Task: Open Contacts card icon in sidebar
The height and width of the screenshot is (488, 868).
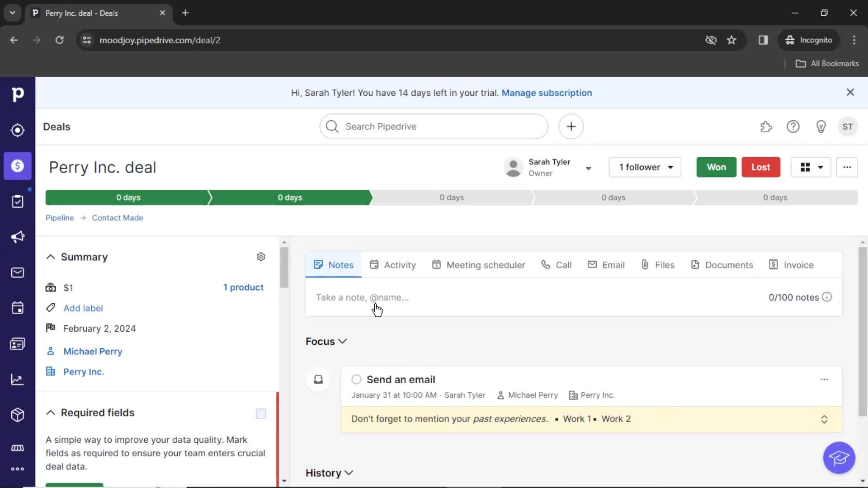Action: 18,344
